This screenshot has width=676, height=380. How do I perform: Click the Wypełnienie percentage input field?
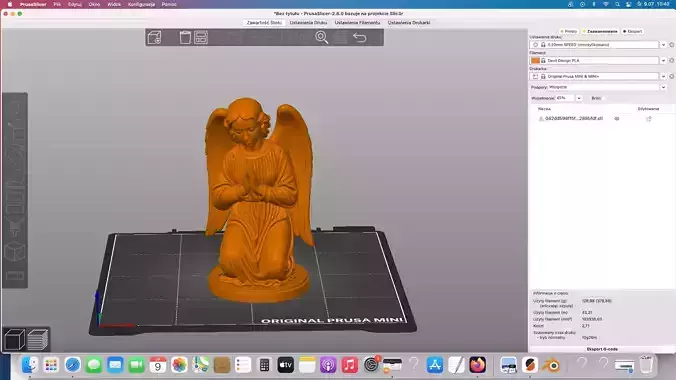pos(565,98)
